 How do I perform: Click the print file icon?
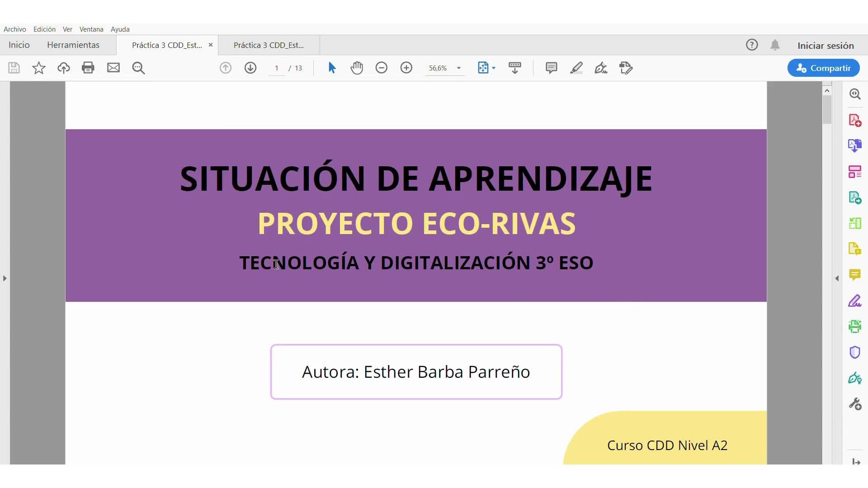(88, 68)
